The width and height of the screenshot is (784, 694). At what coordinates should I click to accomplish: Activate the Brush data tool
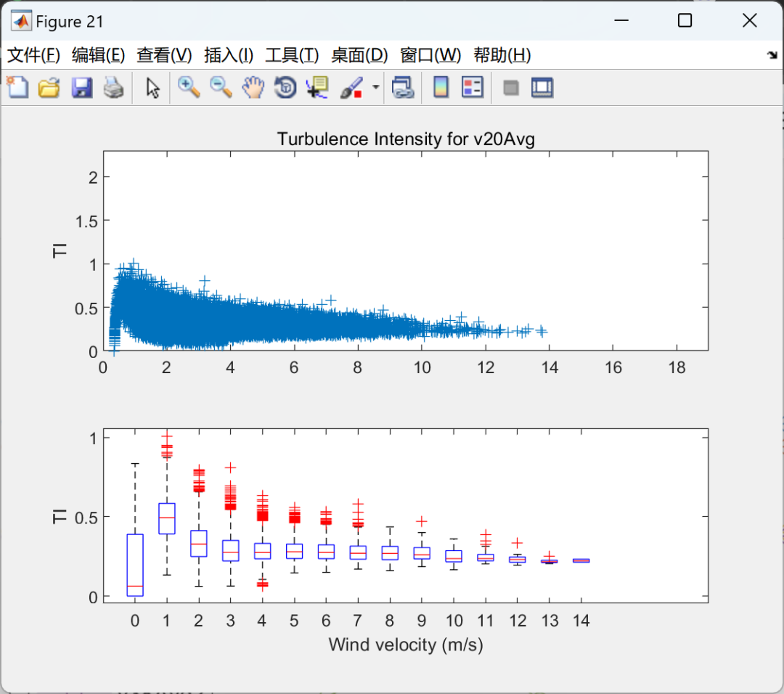(x=351, y=88)
